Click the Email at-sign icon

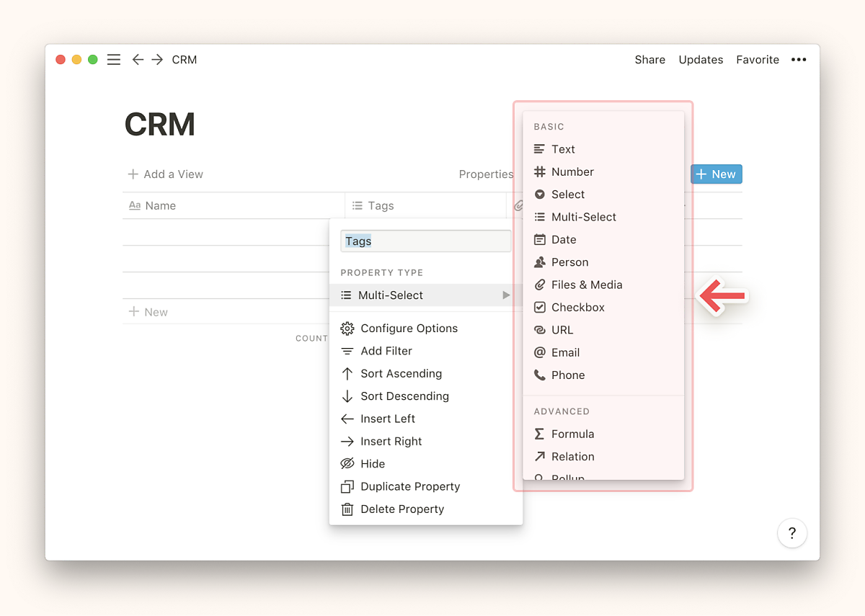coord(539,352)
